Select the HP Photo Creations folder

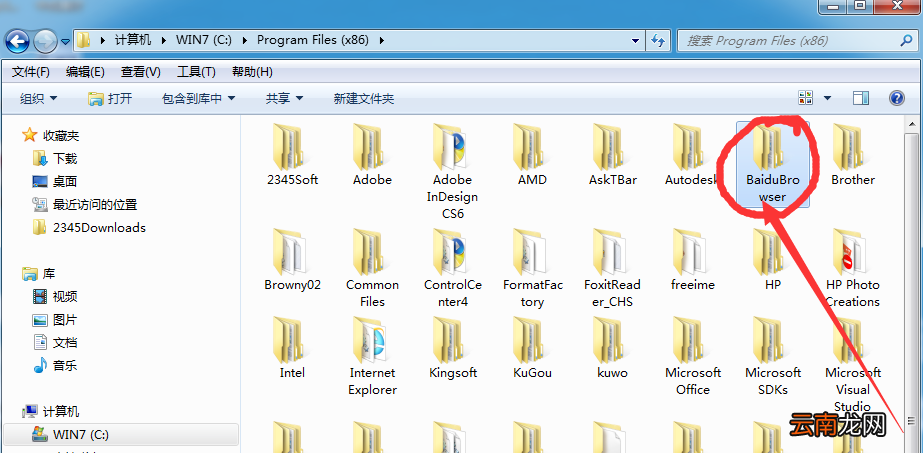coord(852,269)
